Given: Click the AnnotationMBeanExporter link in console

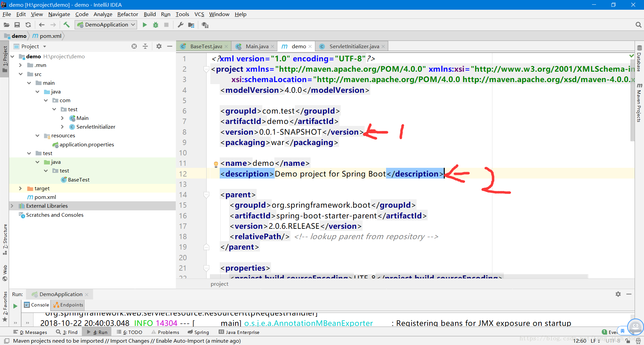Looking at the screenshot, I should point(309,323).
